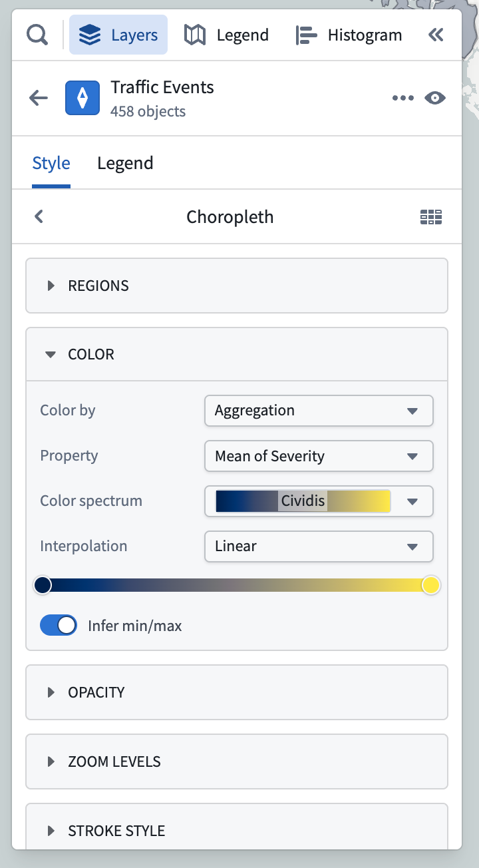Collapse the side panel with double chevron
This screenshot has width=479, height=868.
436,35
